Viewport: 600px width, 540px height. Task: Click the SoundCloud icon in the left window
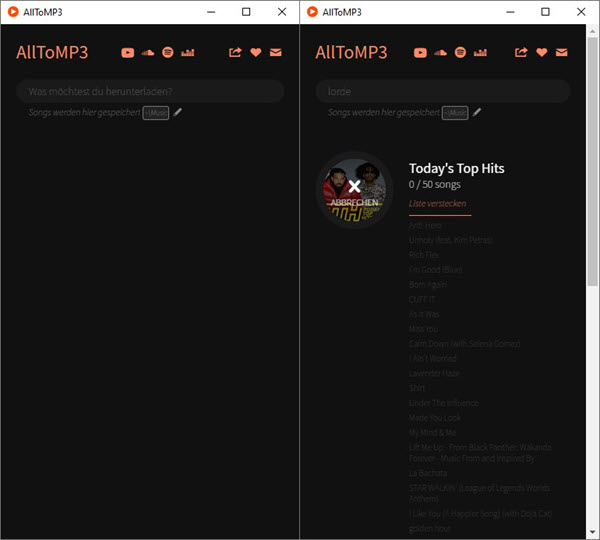[x=148, y=53]
